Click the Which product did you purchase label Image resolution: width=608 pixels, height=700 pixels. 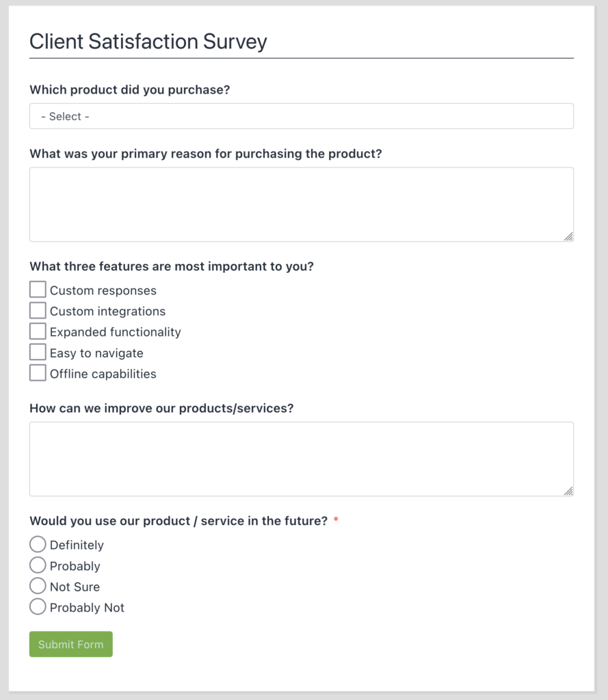point(129,90)
